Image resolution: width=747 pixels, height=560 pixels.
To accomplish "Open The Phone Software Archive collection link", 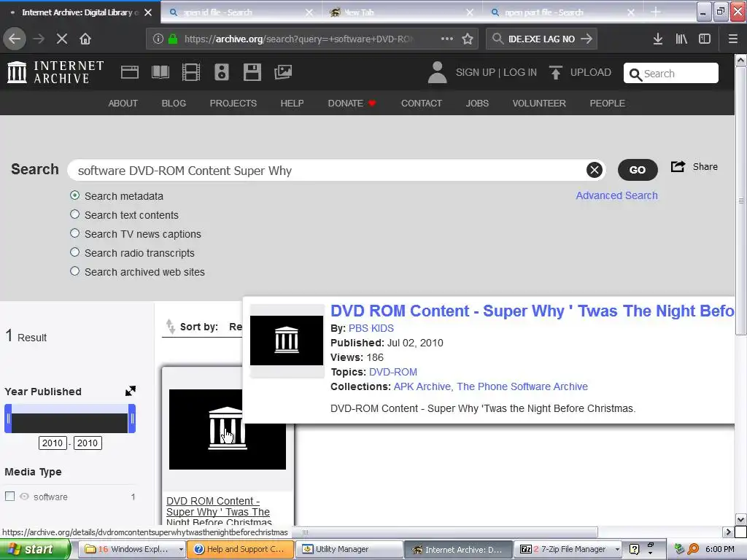I will click(522, 386).
